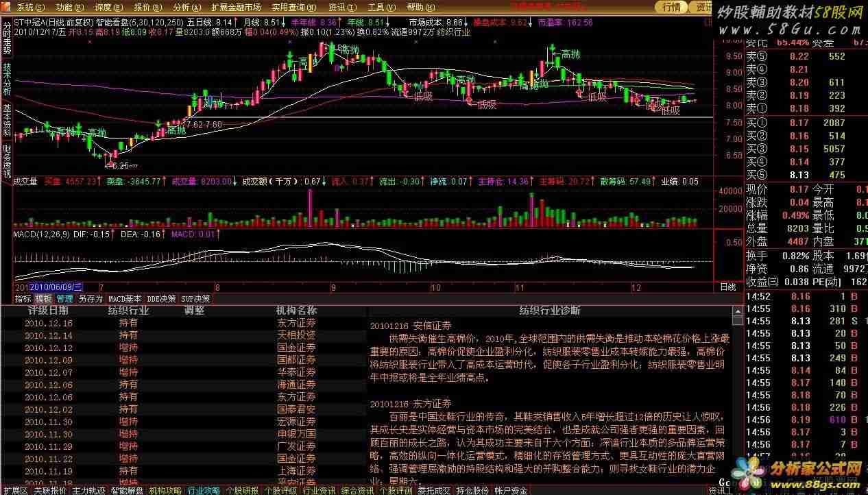Open the 行业资讯 bottom tab
Image resolution: width=868 pixels, height=495 pixels.
tap(319, 490)
